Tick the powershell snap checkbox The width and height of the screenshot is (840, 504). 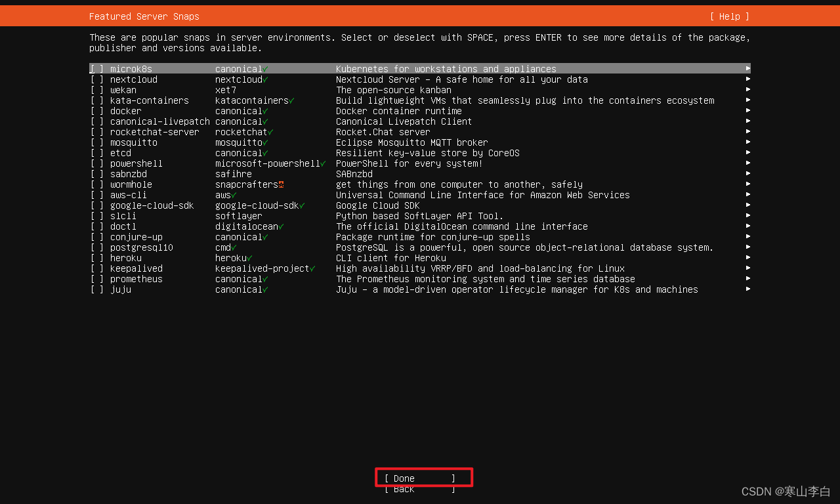tap(97, 163)
